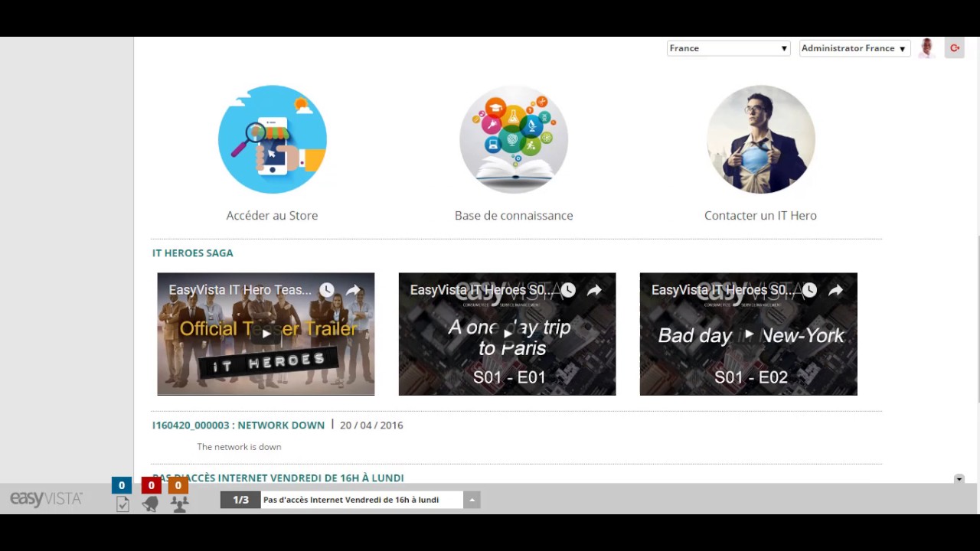Click the IT HEROES SAGA heading
The height and width of the screenshot is (551, 980).
pos(193,253)
